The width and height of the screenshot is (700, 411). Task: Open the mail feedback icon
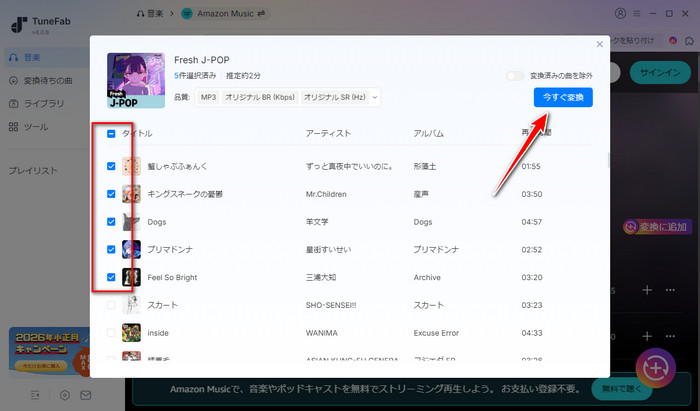pos(86,395)
